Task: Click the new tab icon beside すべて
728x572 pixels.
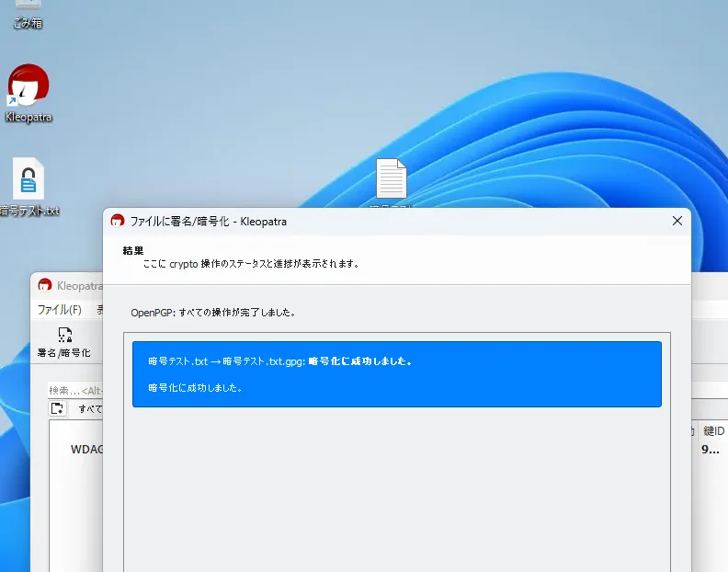Action: click(58, 409)
